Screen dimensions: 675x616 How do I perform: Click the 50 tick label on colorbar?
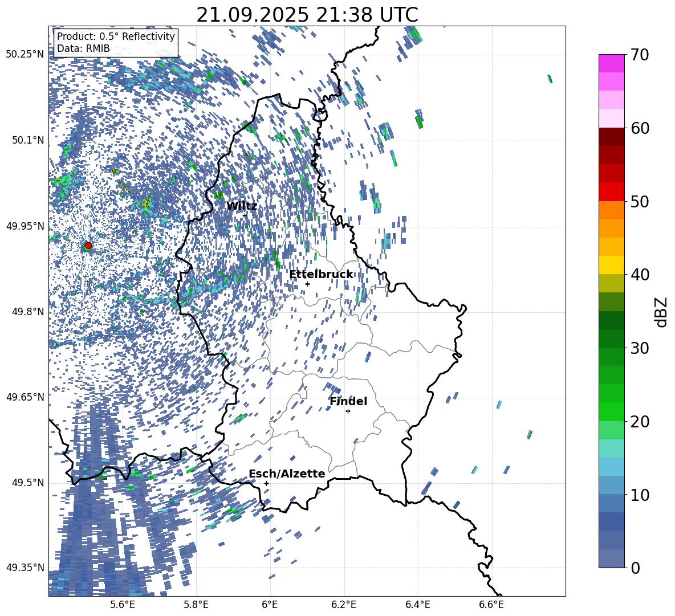click(640, 202)
